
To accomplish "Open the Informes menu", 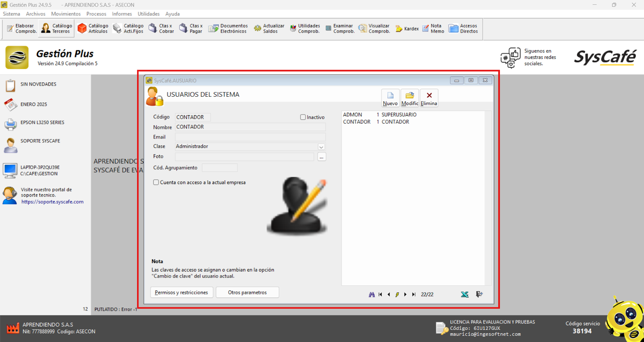I will point(122,14).
